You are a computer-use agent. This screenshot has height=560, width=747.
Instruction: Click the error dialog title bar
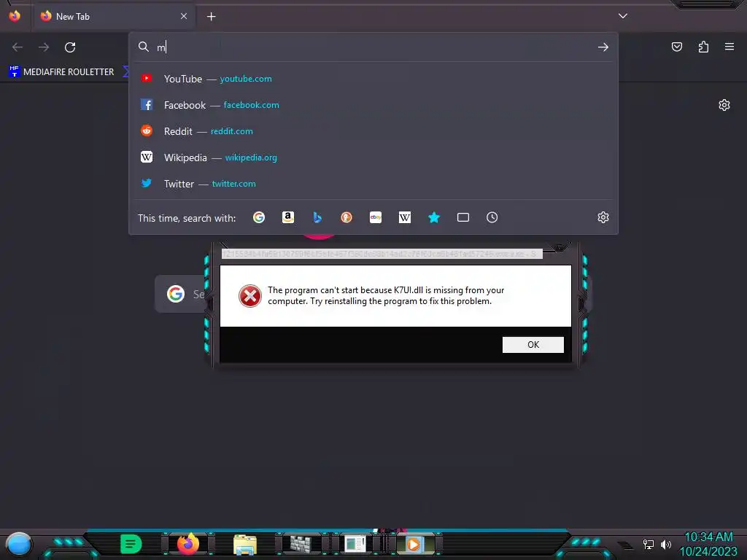[x=382, y=254]
